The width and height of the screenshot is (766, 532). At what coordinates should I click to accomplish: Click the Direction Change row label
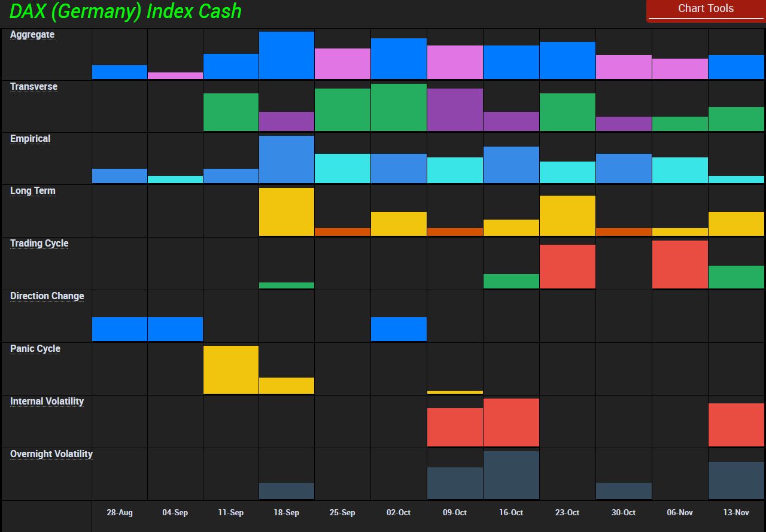click(47, 296)
